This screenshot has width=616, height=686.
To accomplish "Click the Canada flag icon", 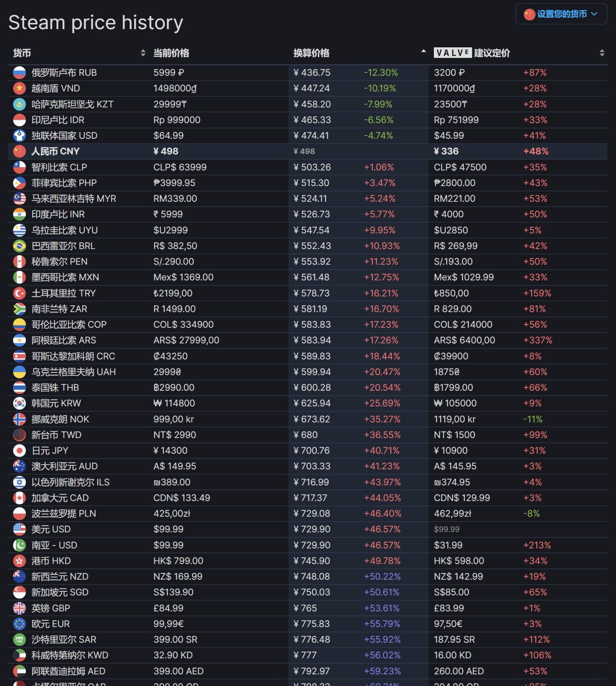I will (19, 498).
